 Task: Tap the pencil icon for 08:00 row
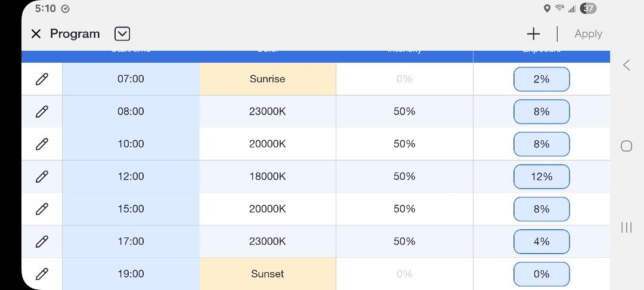[42, 112]
